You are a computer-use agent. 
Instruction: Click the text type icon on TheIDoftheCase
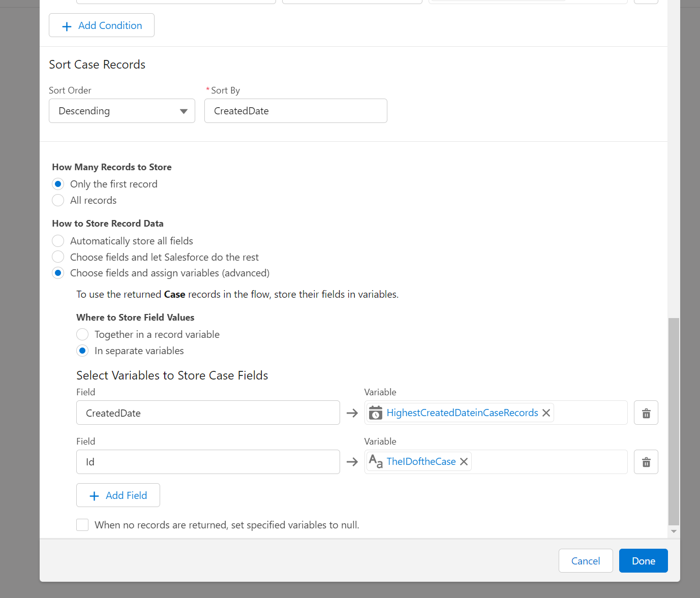(376, 462)
